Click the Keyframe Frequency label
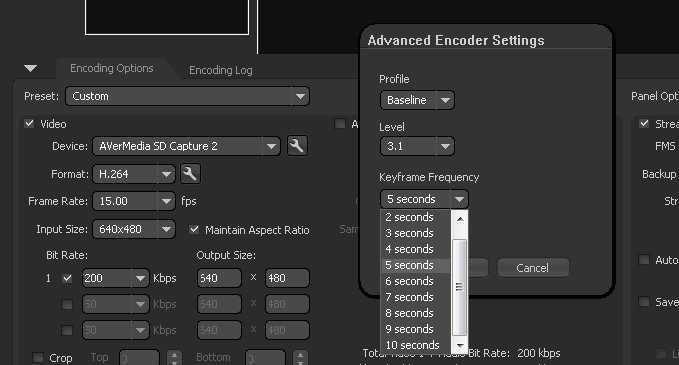This screenshot has width=679, height=365. 429,177
